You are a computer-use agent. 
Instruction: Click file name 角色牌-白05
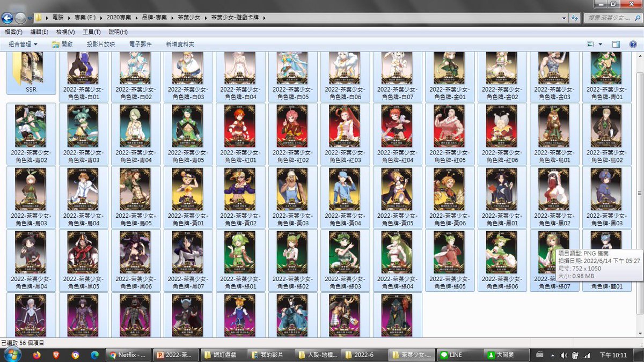[292, 93]
